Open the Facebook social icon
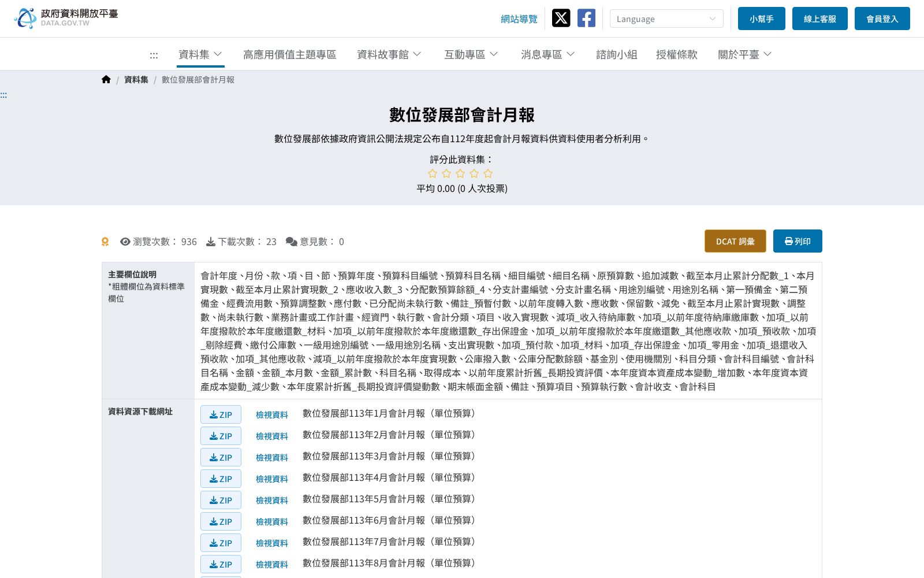The image size is (924, 578). pyautogui.click(x=586, y=18)
